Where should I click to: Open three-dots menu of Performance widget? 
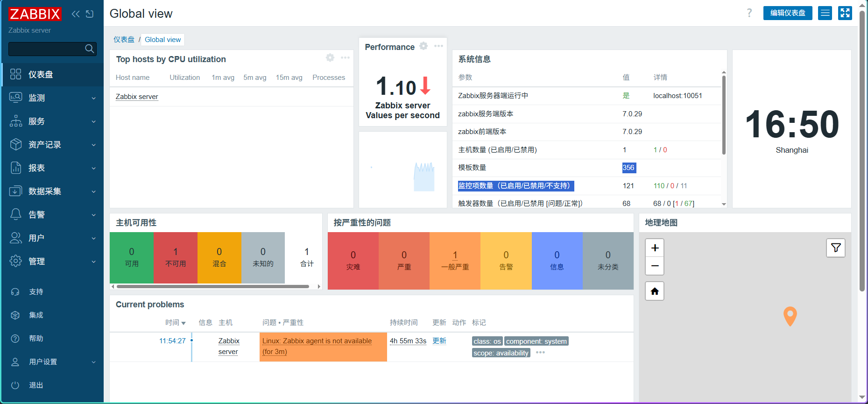coord(438,46)
